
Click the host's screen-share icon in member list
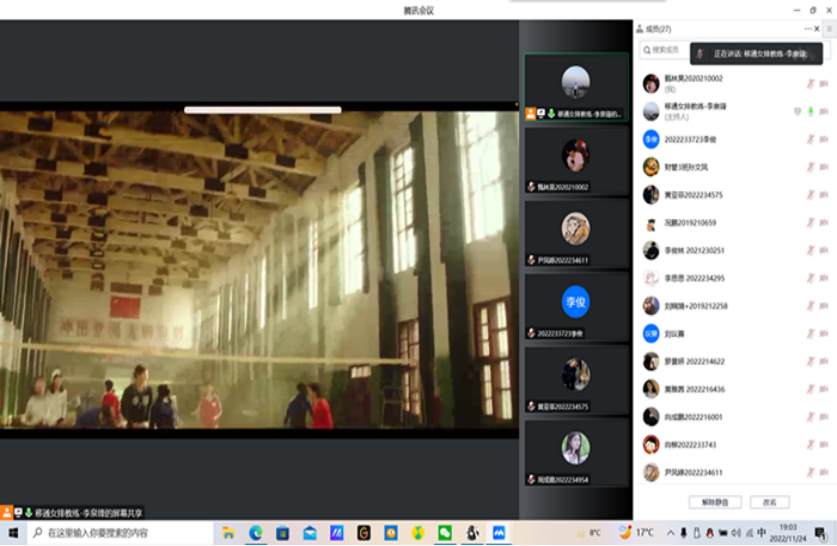(797, 111)
